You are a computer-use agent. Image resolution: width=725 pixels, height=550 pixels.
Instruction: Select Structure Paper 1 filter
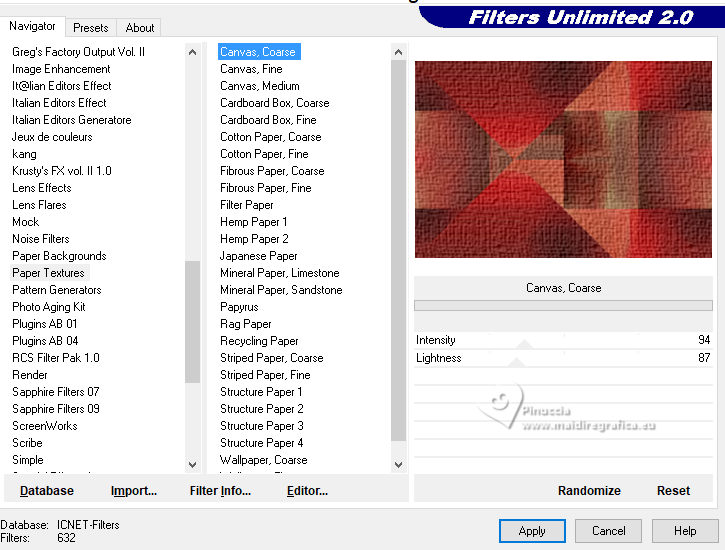click(261, 391)
